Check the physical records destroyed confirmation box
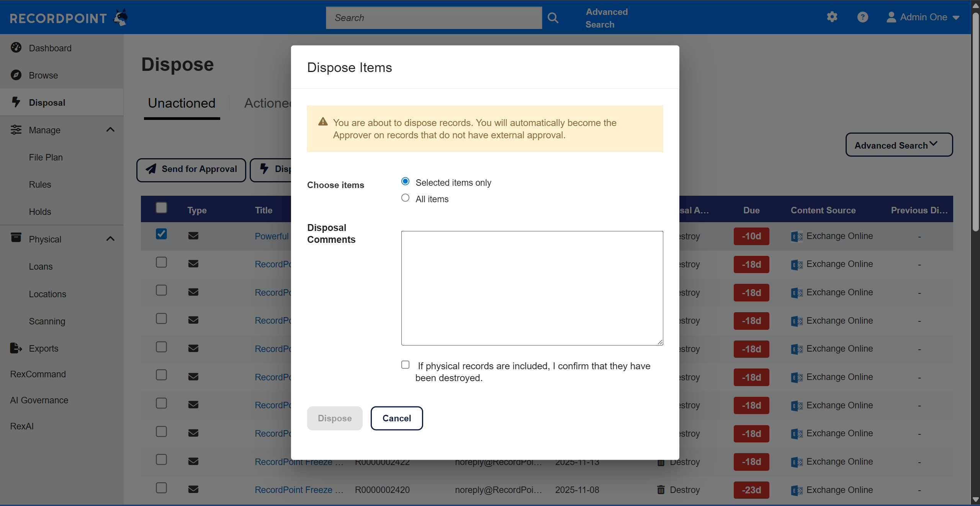Screen dimensions: 980x506 pyautogui.click(x=405, y=365)
